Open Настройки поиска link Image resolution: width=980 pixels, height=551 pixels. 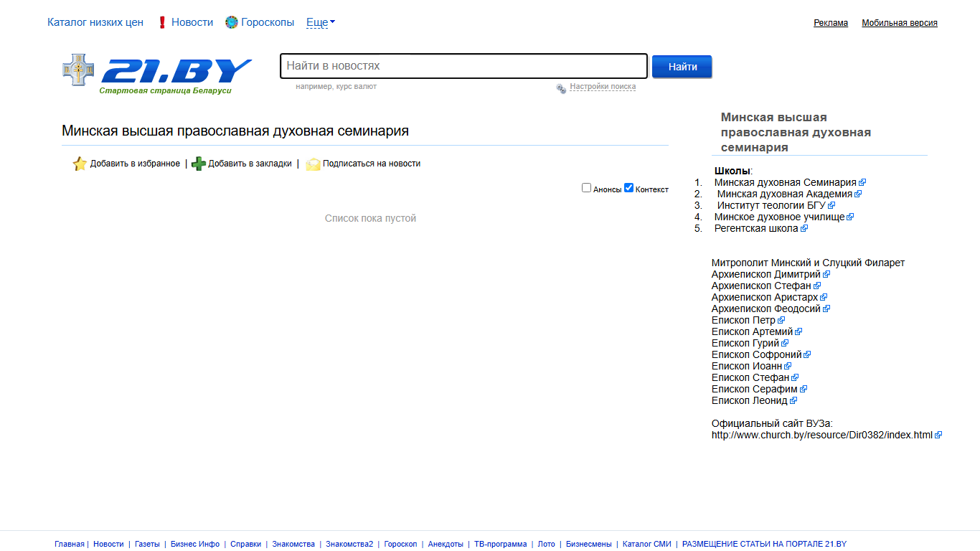pos(603,87)
